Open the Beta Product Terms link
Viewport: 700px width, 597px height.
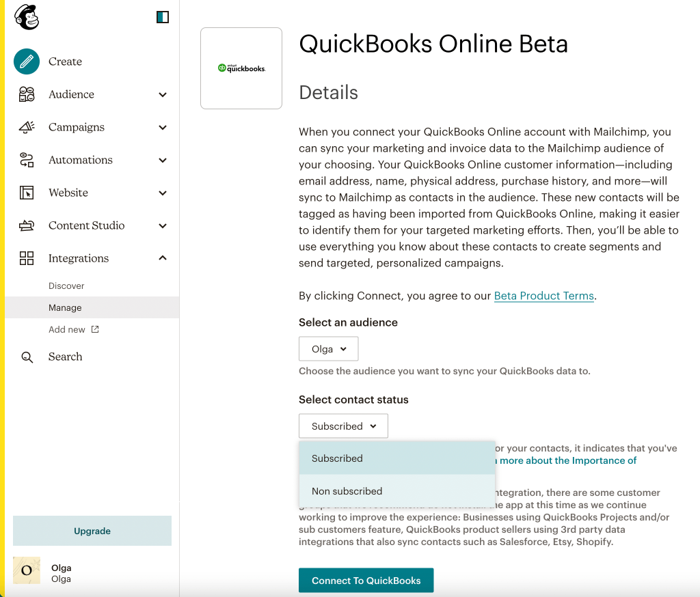point(543,296)
